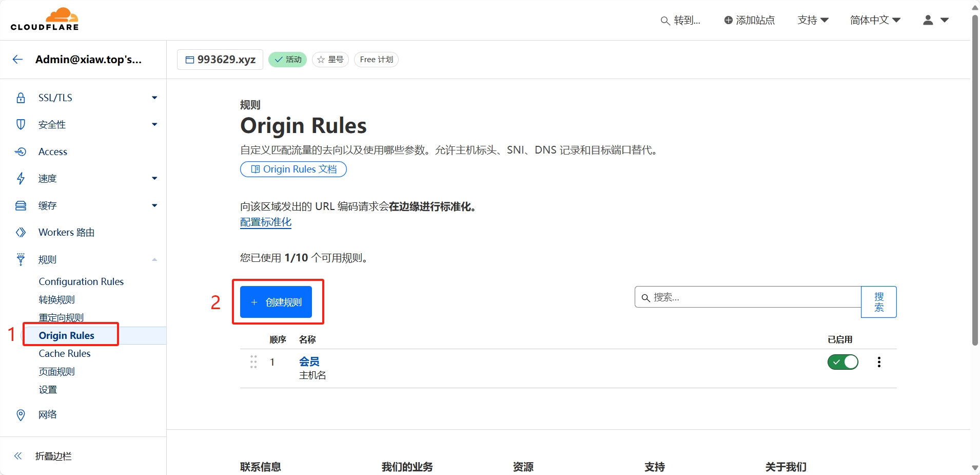The image size is (980, 475).
Task: Open 网络 via the location pin icon
Action: pyautogui.click(x=21, y=414)
